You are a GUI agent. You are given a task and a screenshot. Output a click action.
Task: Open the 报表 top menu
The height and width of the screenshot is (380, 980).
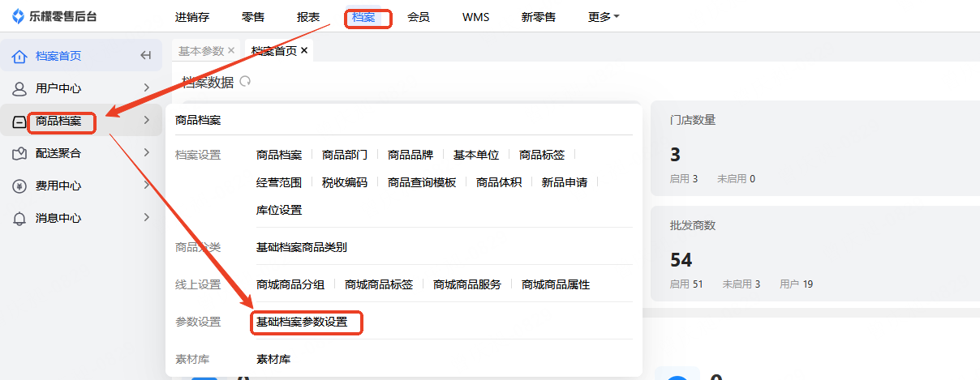(x=308, y=17)
